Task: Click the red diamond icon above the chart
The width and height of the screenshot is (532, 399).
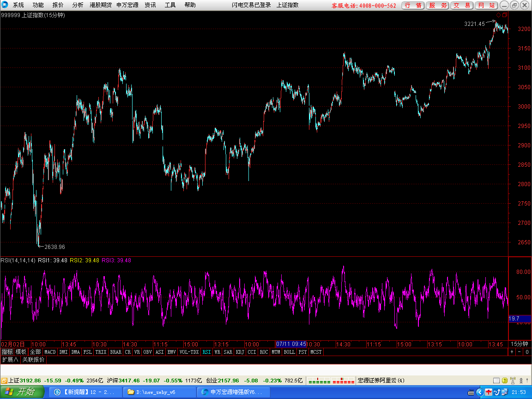Action: click(498, 15)
